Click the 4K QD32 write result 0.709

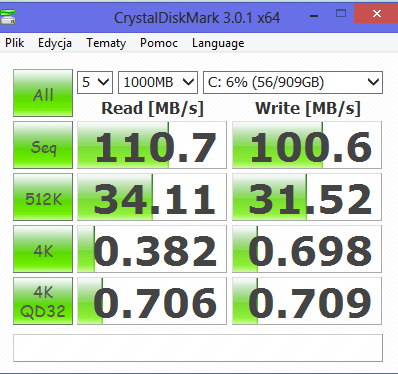(x=307, y=301)
